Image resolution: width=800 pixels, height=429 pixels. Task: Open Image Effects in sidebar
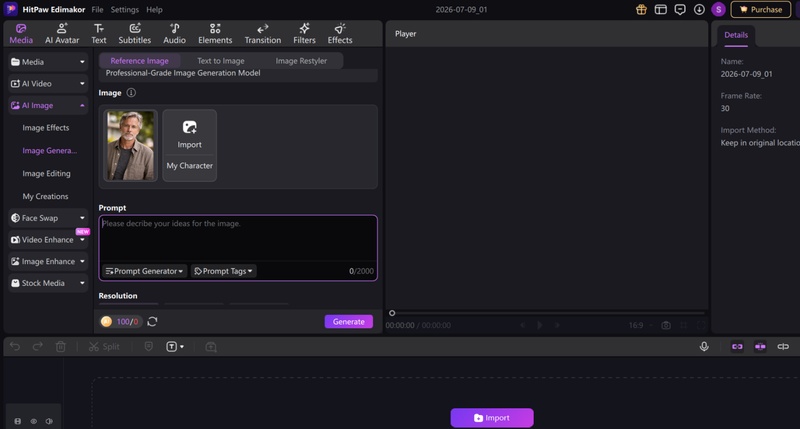tap(46, 128)
